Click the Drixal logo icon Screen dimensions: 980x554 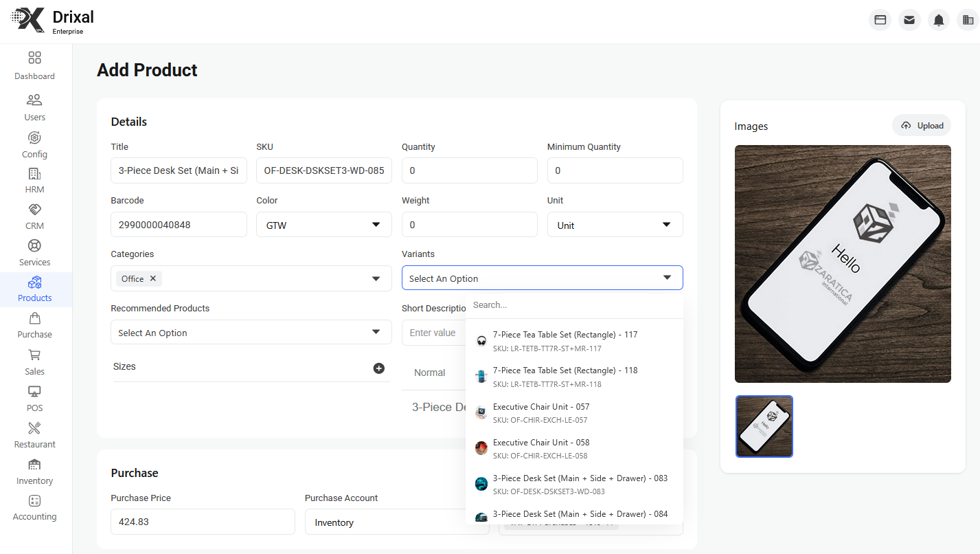tap(27, 20)
